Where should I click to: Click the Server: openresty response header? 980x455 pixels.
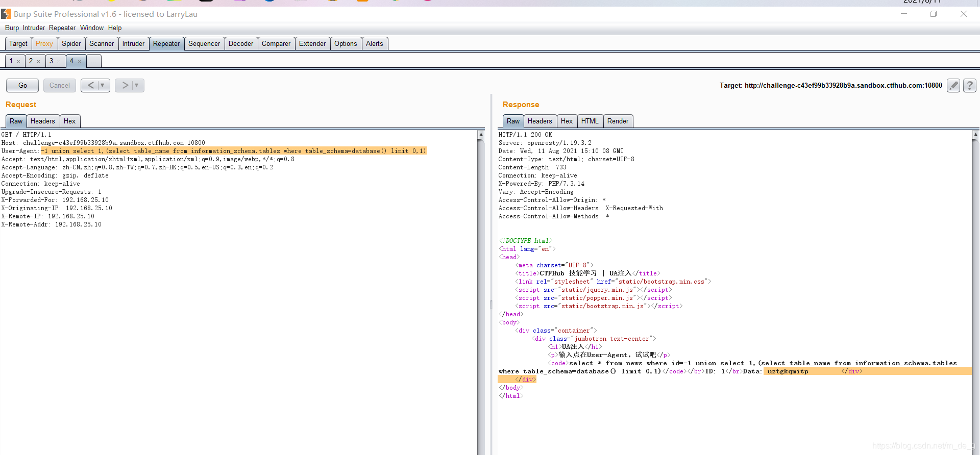point(545,143)
